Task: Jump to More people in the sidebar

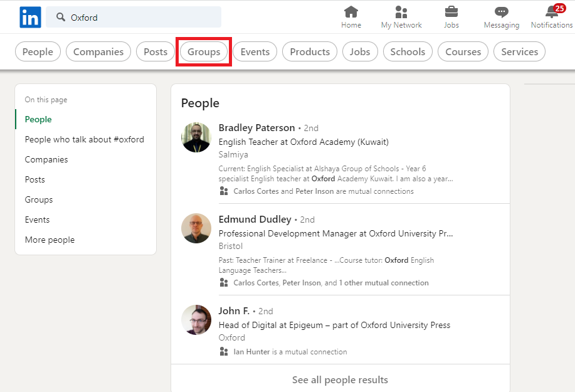Action: pyautogui.click(x=50, y=240)
